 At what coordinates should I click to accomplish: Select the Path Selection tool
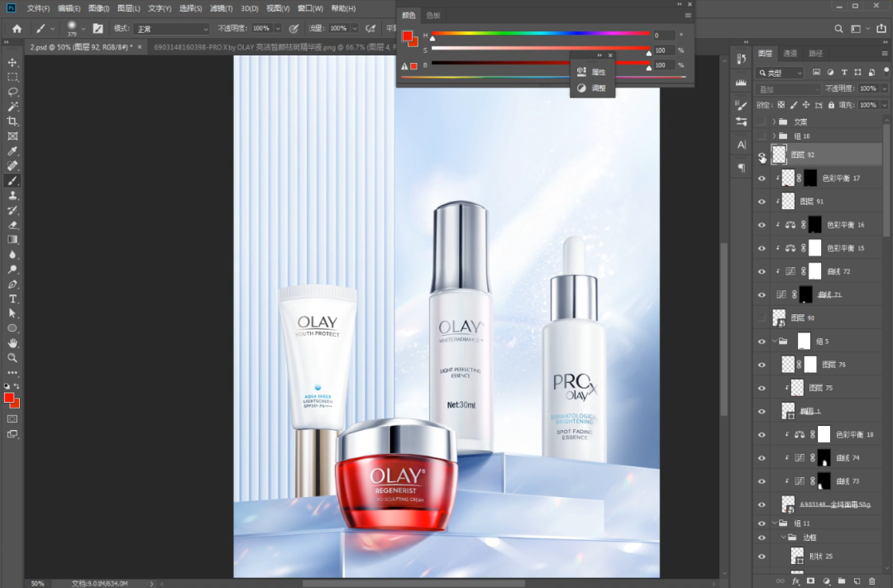(12, 313)
